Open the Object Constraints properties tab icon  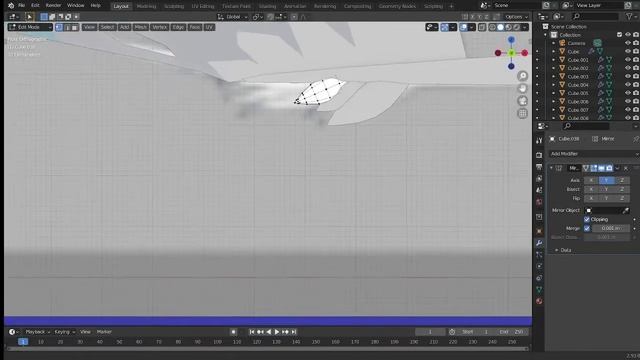539,278
